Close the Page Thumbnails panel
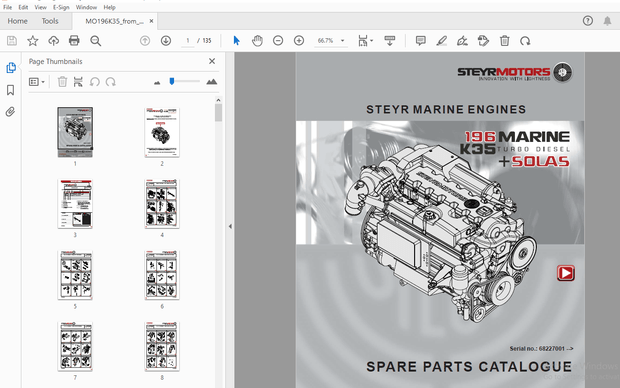 point(212,61)
